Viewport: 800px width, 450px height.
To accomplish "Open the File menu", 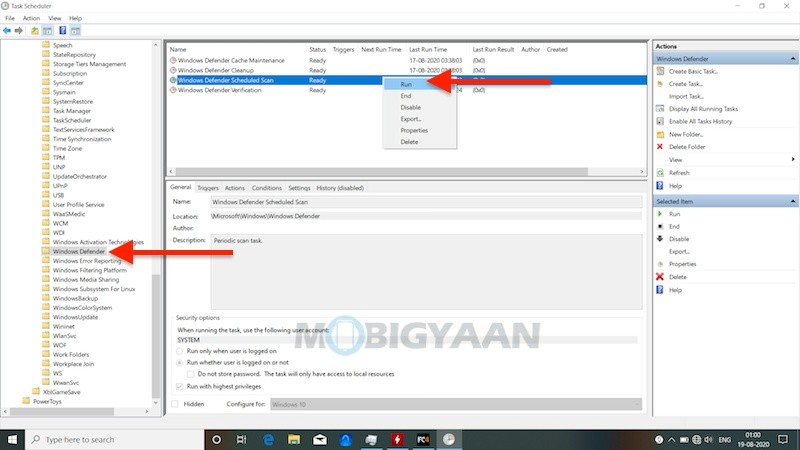I will pos(10,18).
